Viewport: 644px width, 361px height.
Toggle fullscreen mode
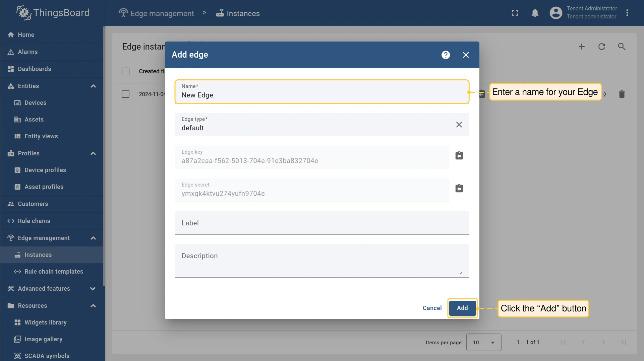515,13
